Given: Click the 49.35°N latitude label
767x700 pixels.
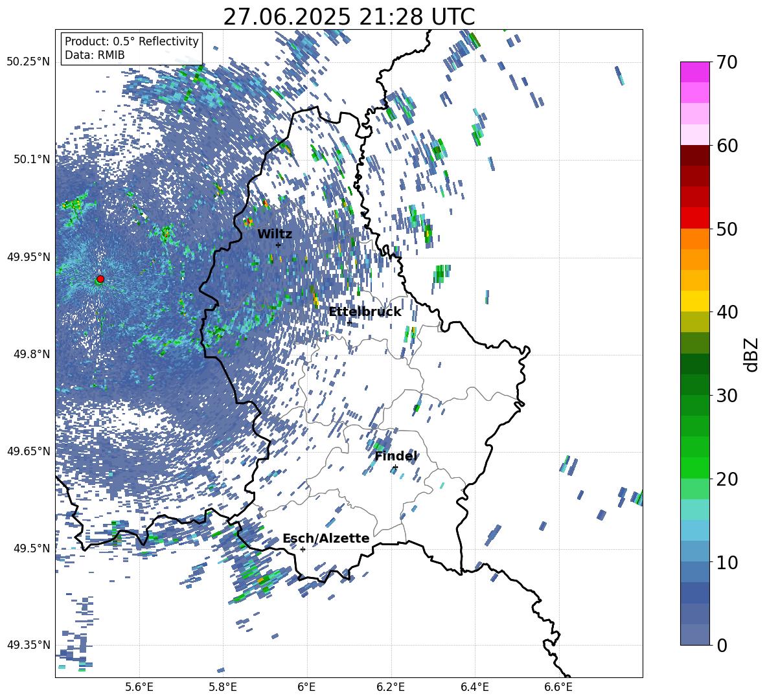Looking at the screenshot, I should 29,645.
